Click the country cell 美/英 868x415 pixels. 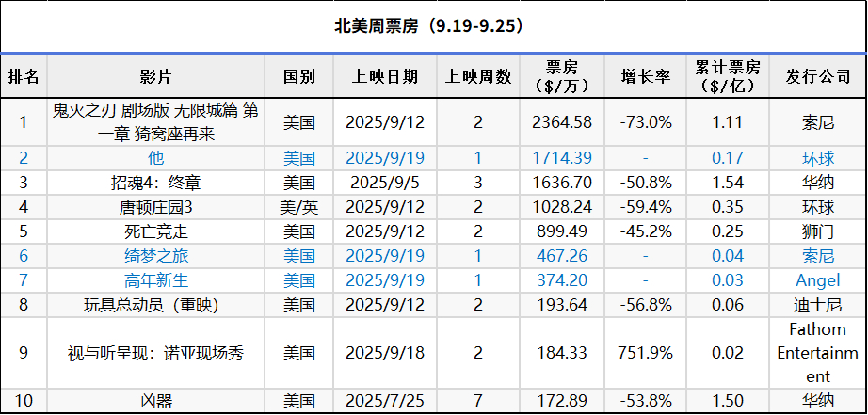point(299,207)
